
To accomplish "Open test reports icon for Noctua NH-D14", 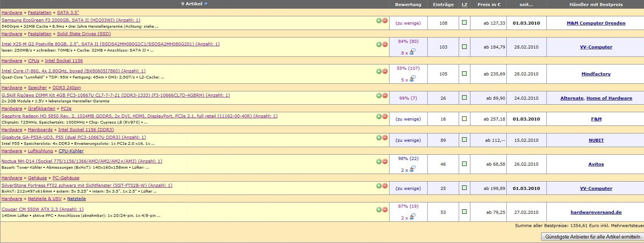I will point(412,169).
